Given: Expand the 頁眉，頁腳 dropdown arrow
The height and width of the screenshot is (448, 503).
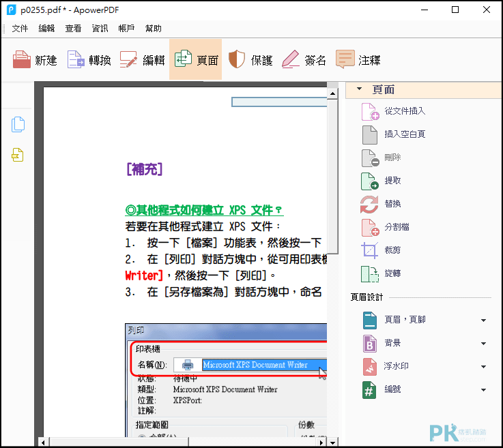Looking at the screenshot, I should [483, 320].
